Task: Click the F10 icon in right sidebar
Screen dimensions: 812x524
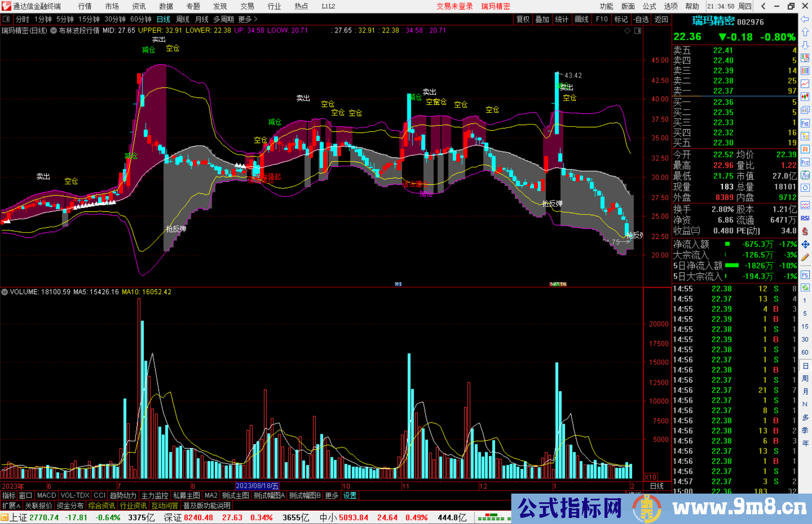Action: pos(805,123)
